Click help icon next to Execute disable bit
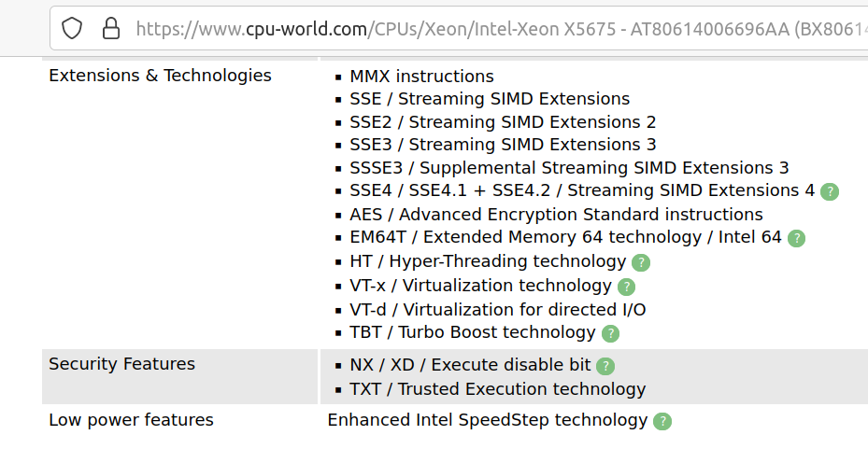Image resolution: width=868 pixels, height=449 pixels. (605, 366)
